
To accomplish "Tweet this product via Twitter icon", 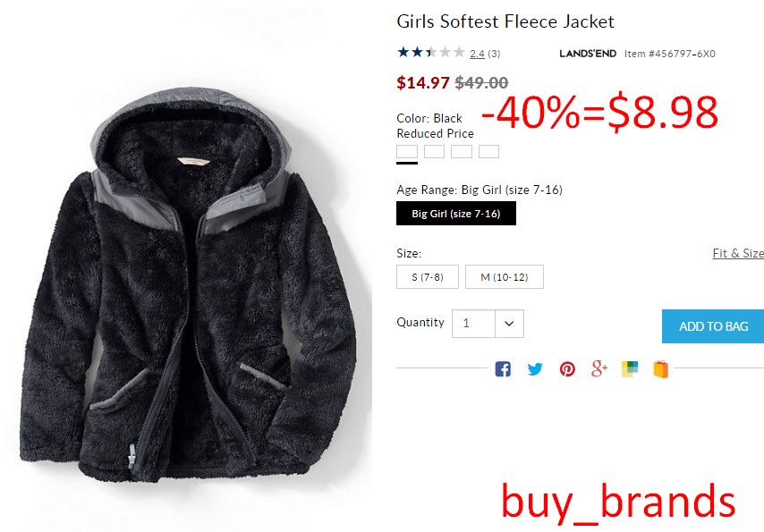I will (x=535, y=368).
